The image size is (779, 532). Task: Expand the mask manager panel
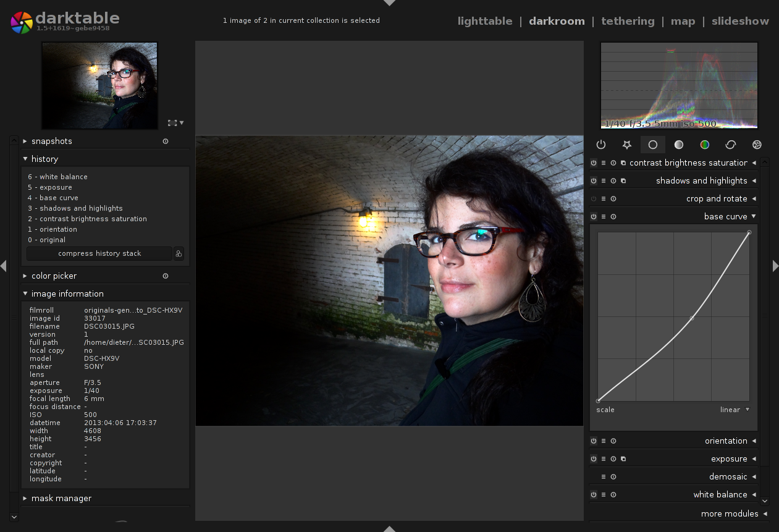pos(61,498)
